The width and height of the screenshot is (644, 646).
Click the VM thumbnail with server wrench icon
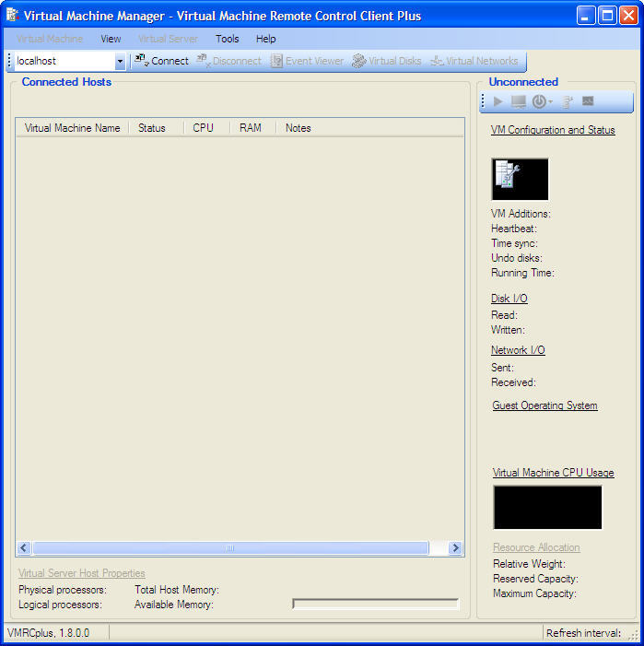tap(520, 179)
